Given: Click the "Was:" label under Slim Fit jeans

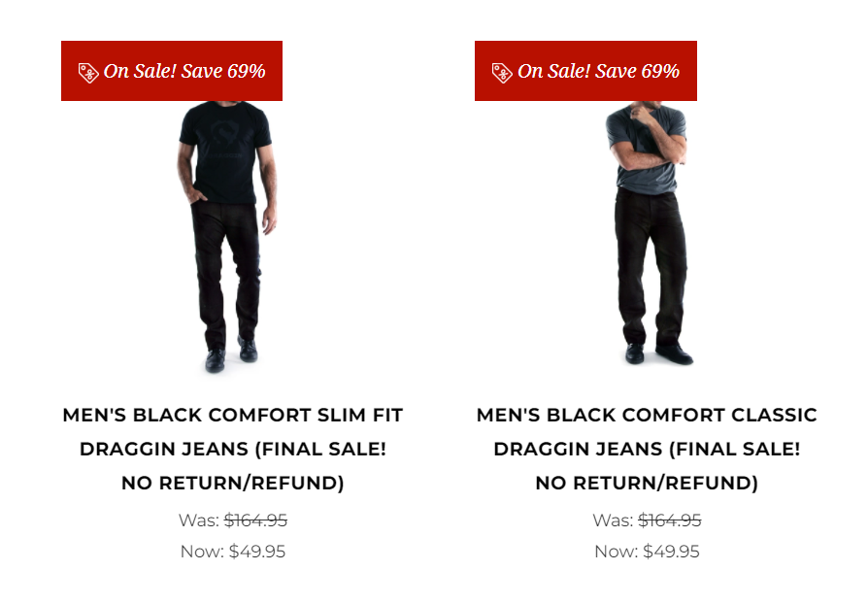Looking at the screenshot, I should click(199, 520).
